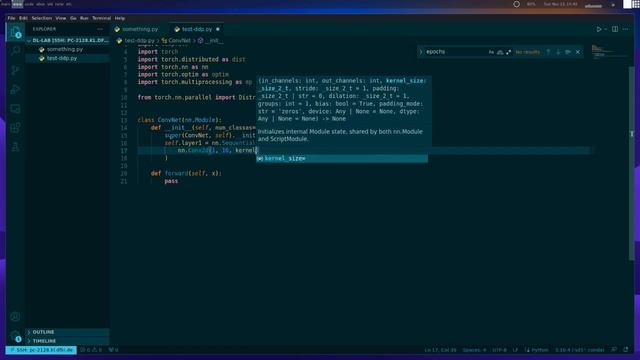The width and height of the screenshot is (640, 360).
Task: Open Run button dropdown arrow
Action: point(605,29)
